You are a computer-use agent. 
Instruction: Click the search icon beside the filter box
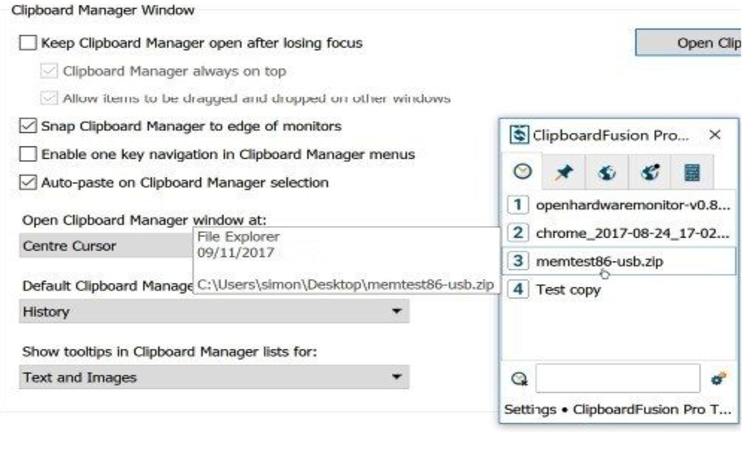(x=520, y=379)
